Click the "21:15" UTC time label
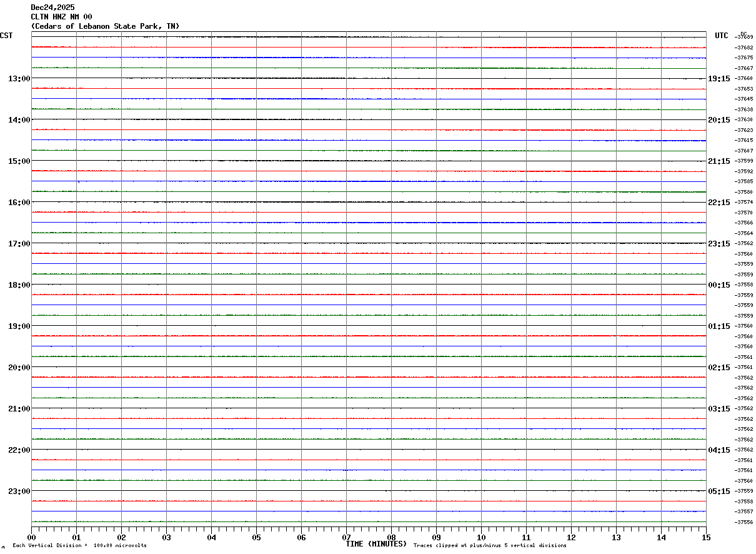This screenshot has width=756, height=554. coord(719,161)
